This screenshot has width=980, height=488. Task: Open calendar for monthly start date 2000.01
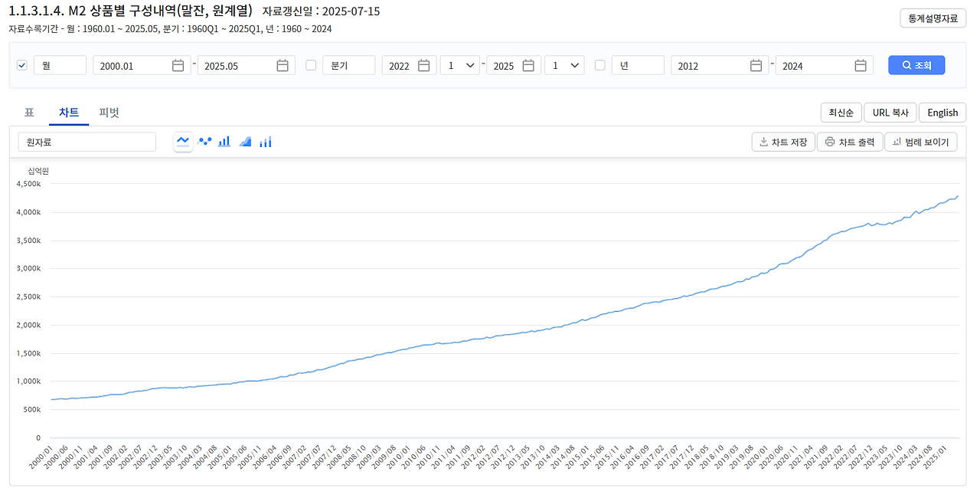[178, 66]
